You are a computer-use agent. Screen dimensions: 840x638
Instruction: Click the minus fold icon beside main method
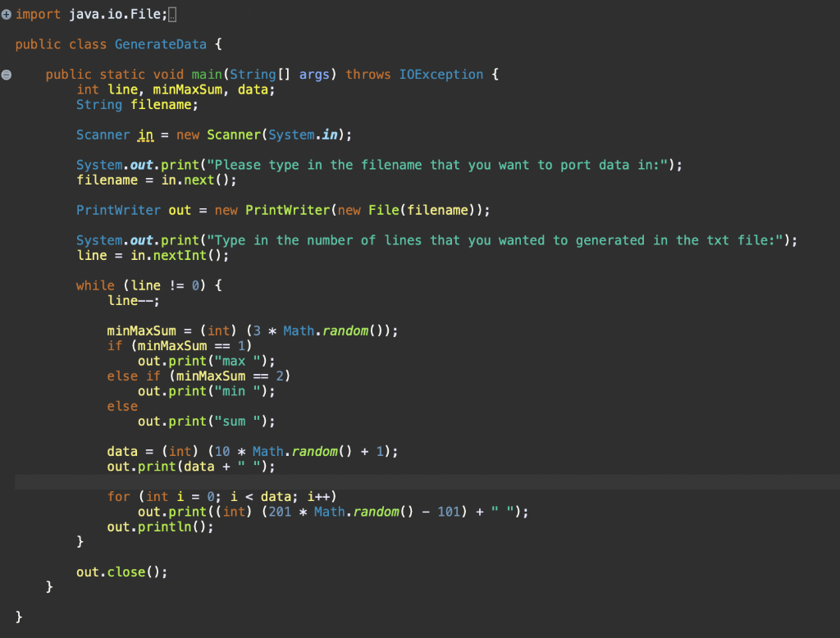pyautogui.click(x=7, y=74)
